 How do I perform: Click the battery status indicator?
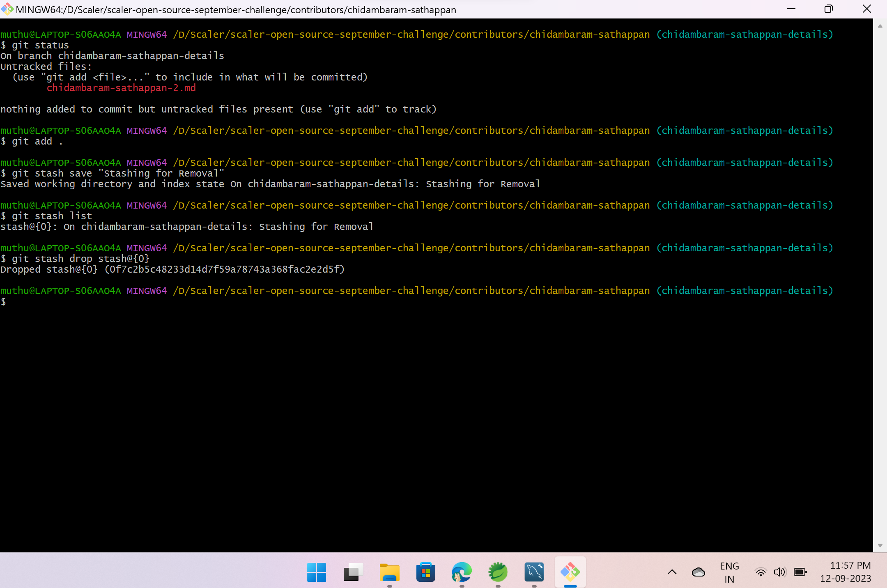799,572
